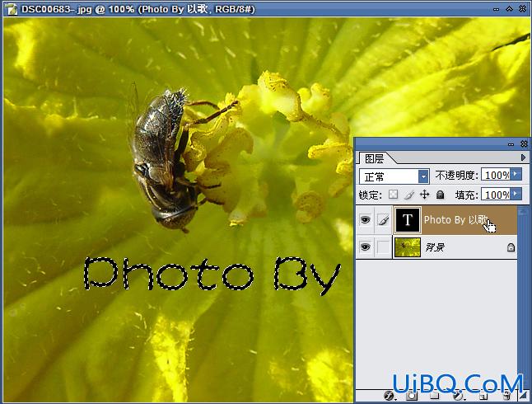
Task: Close the layers panel
Action: click(x=524, y=144)
